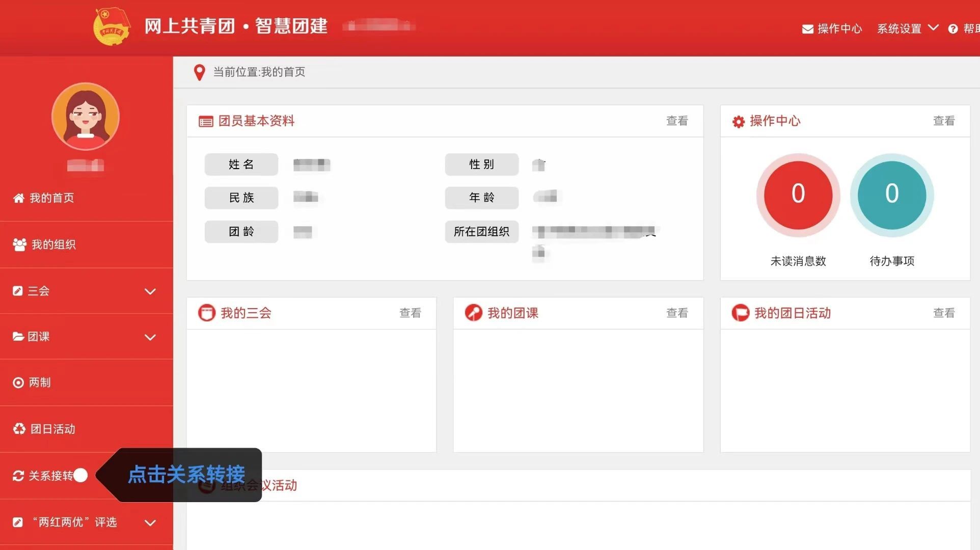Screen dimensions: 980x550
Task: Go to 我的组织 in the sidebar
Action: pyautogui.click(x=53, y=245)
